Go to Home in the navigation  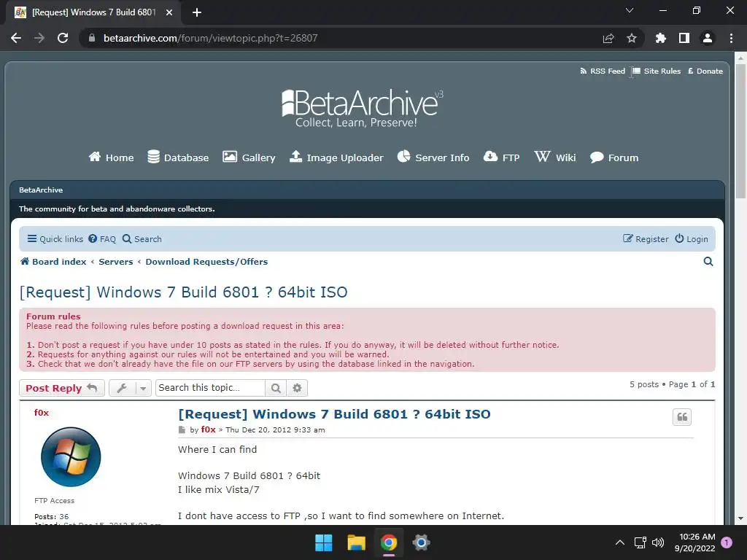point(111,157)
